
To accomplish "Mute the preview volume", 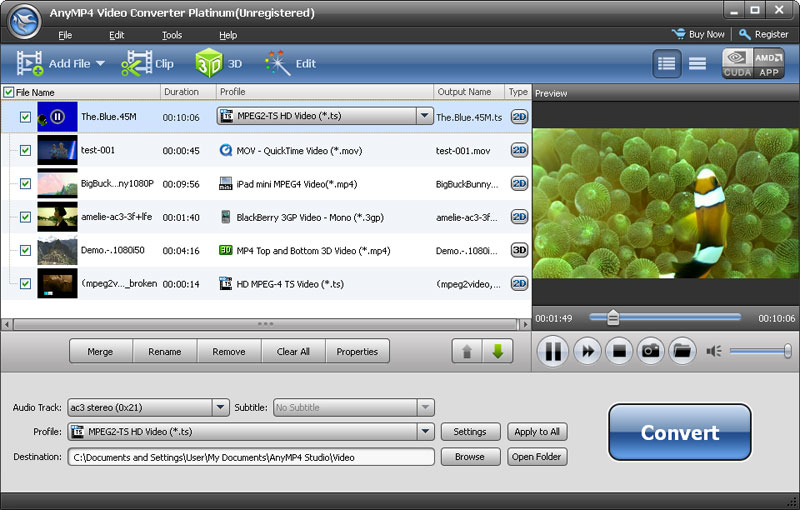I will (x=713, y=351).
